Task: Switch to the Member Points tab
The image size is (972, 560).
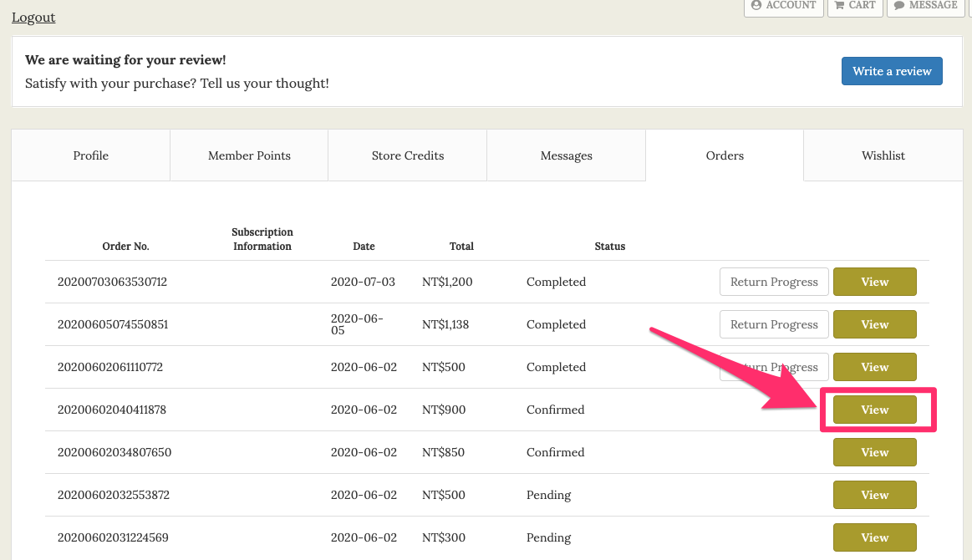Action: (x=249, y=155)
